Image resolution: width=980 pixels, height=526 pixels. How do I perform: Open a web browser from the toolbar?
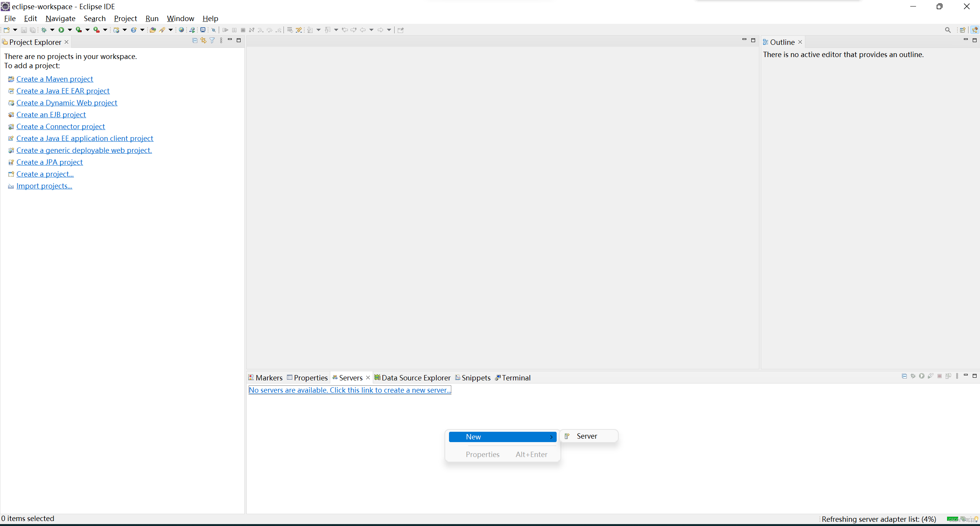click(181, 30)
